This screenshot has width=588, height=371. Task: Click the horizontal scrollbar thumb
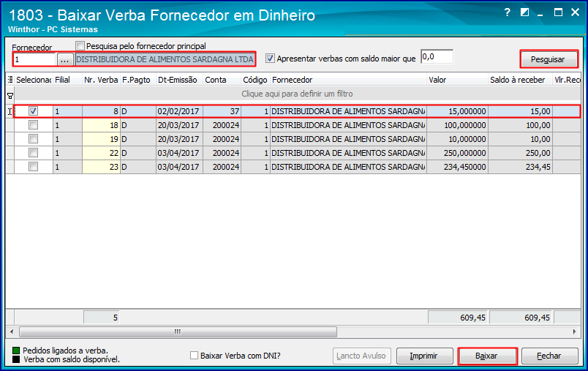(178, 331)
